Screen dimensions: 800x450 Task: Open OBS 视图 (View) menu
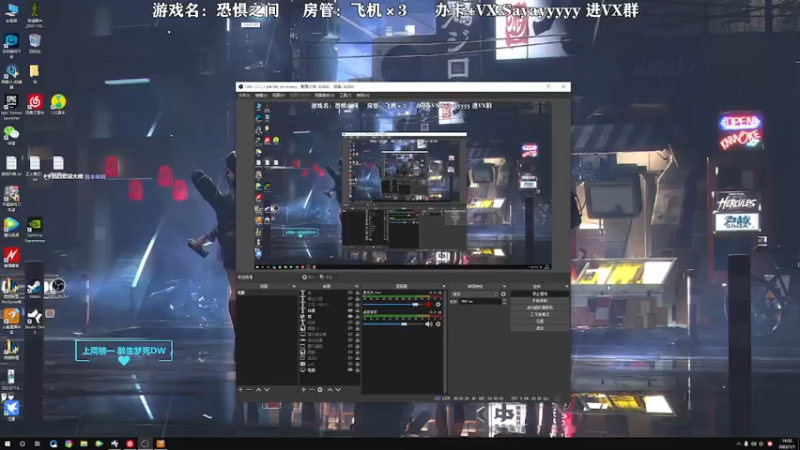pos(278,95)
